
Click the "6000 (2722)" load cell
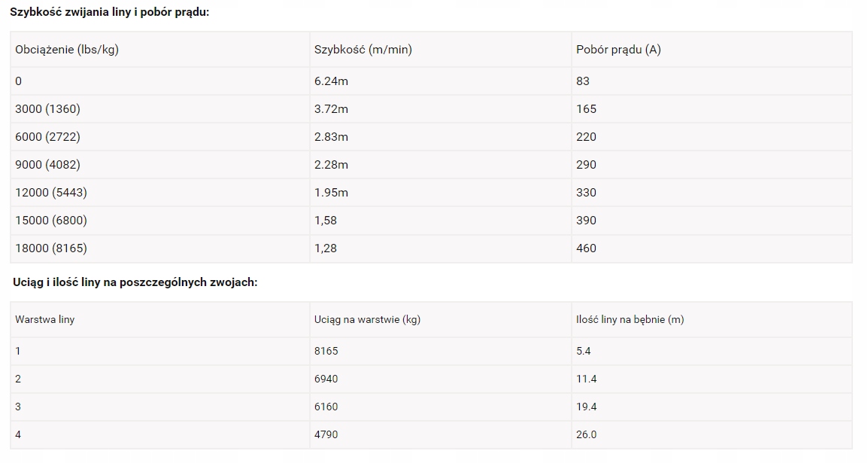click(47, 137)
